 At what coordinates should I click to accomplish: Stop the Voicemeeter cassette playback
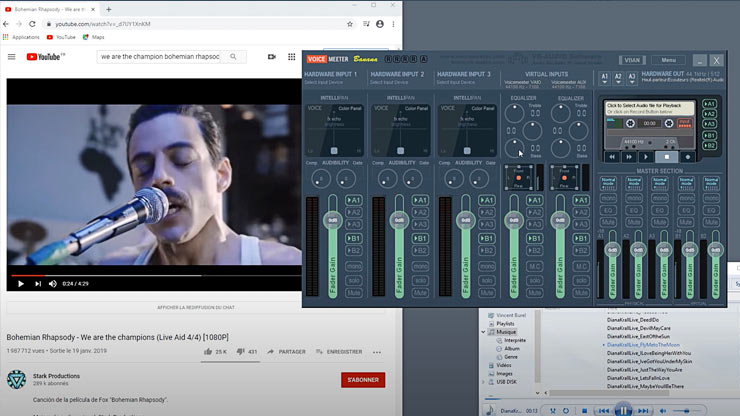coord(667,157)
